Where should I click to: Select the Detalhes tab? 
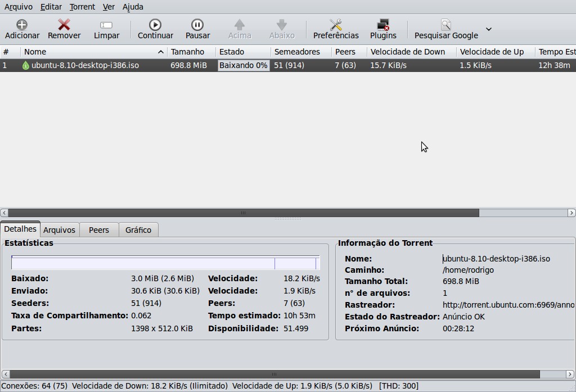[20, 229]
